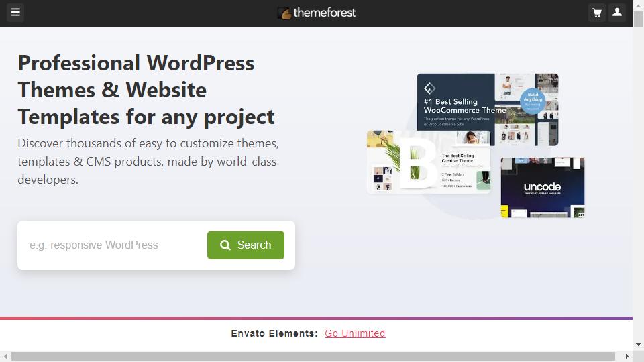Click the 'Envato Elements:' label
The image size is (644, 362).
click(x=274, y=333)
